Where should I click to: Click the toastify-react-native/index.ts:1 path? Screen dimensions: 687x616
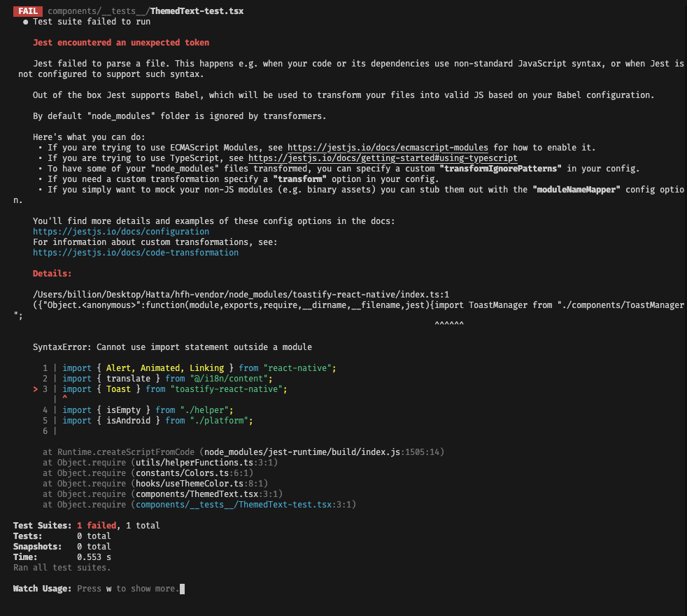[241, 295]
